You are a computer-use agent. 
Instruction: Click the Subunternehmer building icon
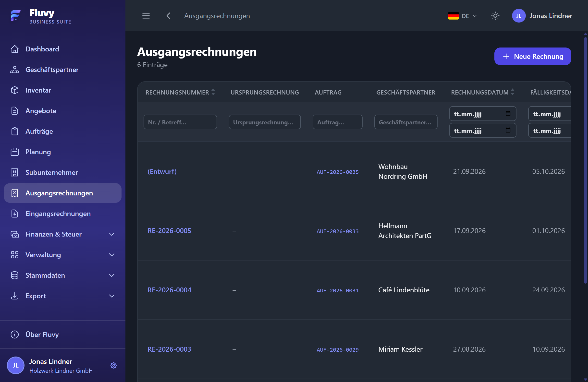14,172
